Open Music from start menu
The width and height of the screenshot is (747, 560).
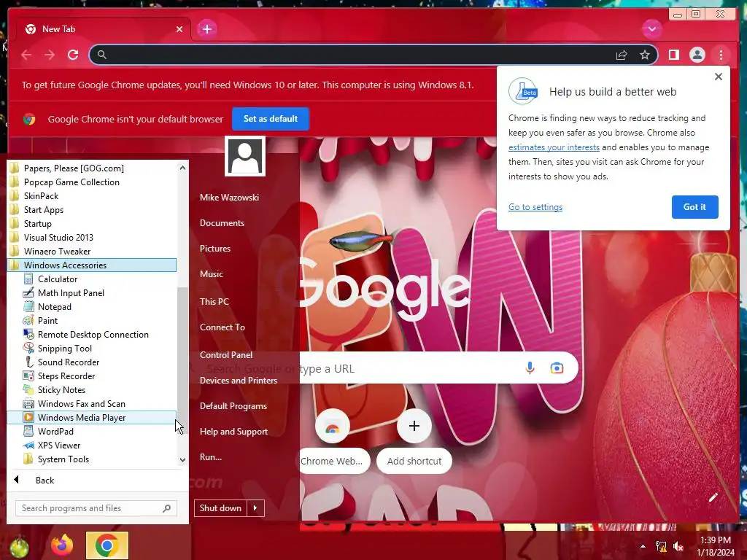(x=211, y=274)
